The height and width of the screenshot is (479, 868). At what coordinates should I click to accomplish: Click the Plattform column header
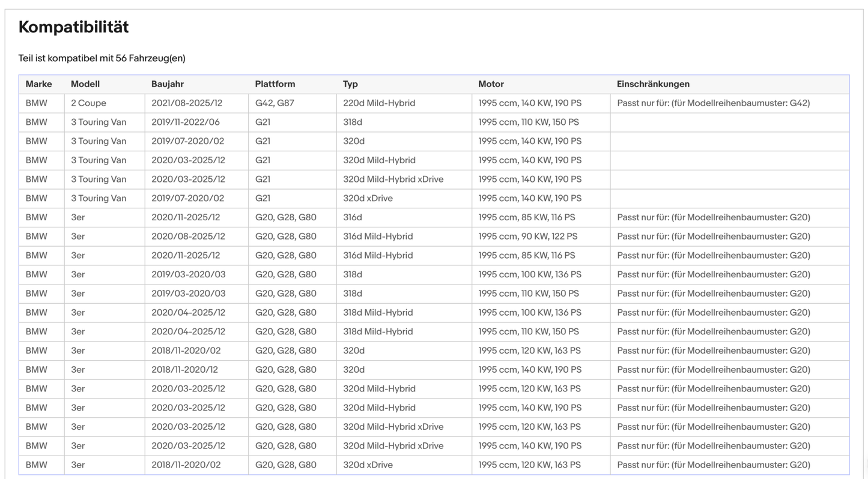(275, 84)
